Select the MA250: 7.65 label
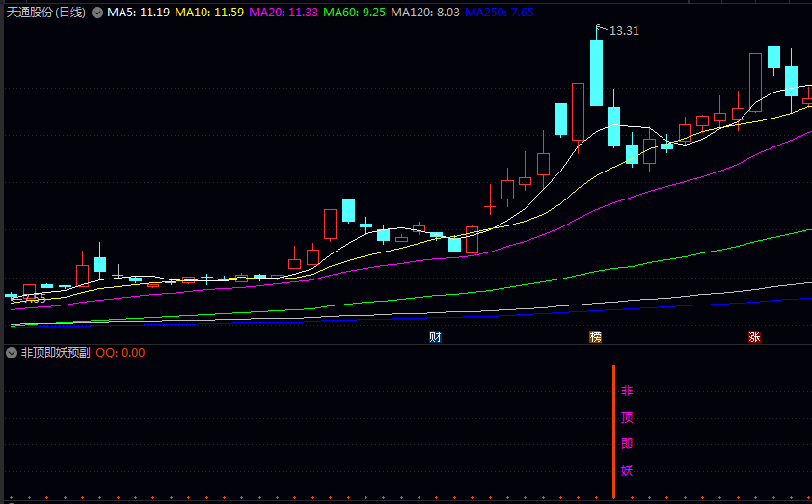This screenshot has height=504, width=812. pyautogui.click(x=500, y=13)
